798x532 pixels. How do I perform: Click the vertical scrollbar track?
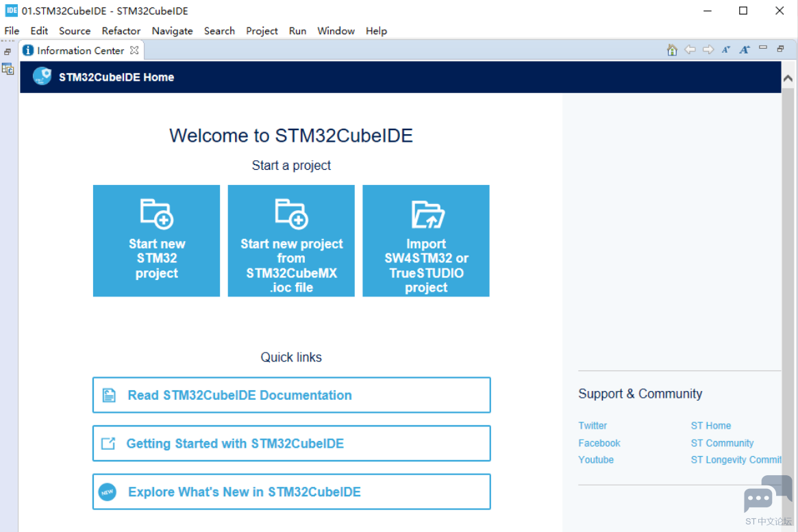point(788,305)
